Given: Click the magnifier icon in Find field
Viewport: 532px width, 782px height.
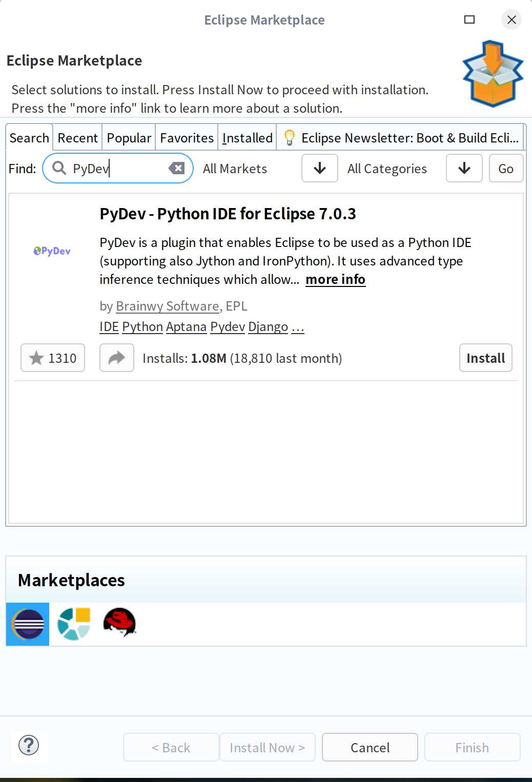Looking at the screenshot, I should pos(59,168).
